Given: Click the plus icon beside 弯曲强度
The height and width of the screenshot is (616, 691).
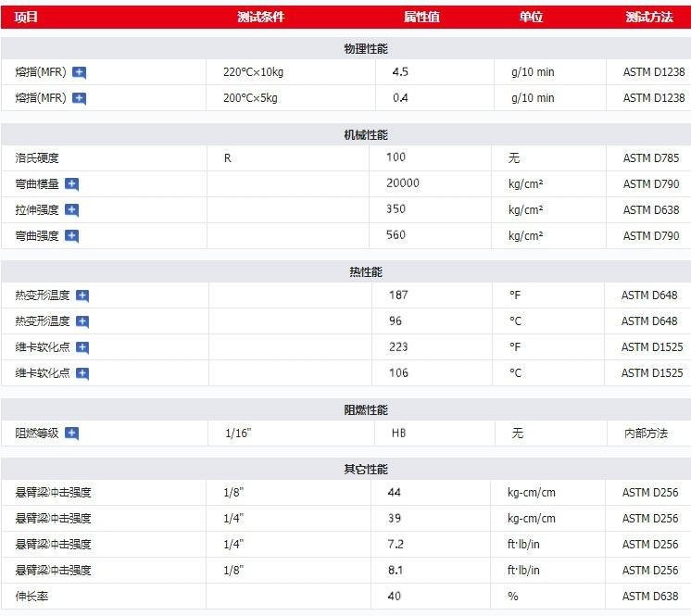Looking at the screenshot, I should [71, 236].
